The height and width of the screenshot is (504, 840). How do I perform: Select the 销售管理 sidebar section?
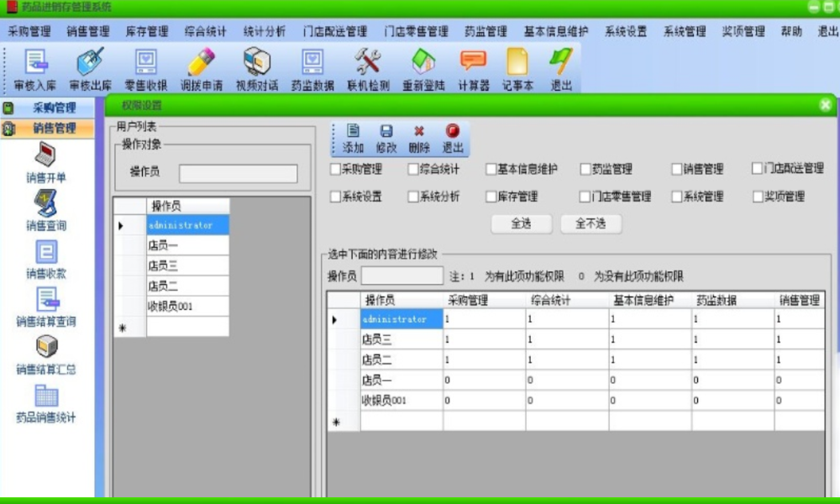click(47, 128)
